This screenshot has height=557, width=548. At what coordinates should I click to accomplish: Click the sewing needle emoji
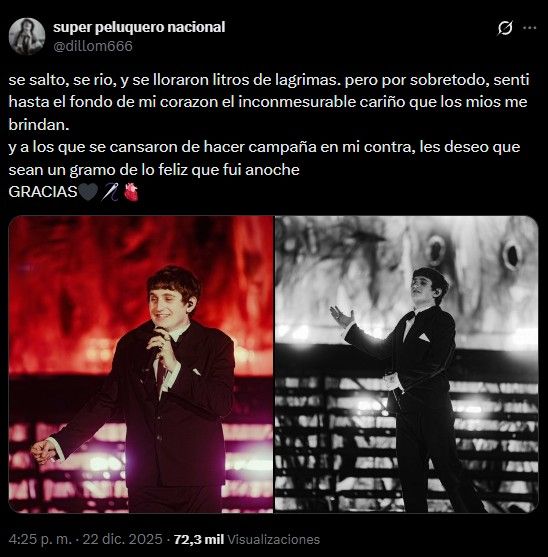tap(110, 192)
